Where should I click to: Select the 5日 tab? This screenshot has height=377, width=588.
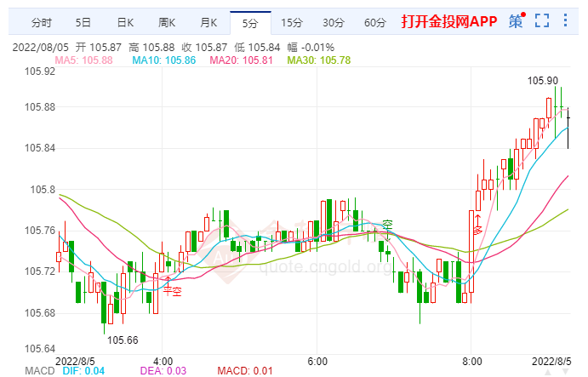(x=83, y=23)
